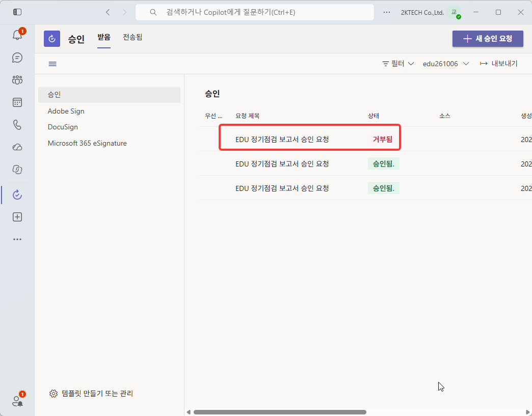The width and height of the screenshot is (532, 416).
Task: Open the 필터 dropdown
Action: point(398,64)
